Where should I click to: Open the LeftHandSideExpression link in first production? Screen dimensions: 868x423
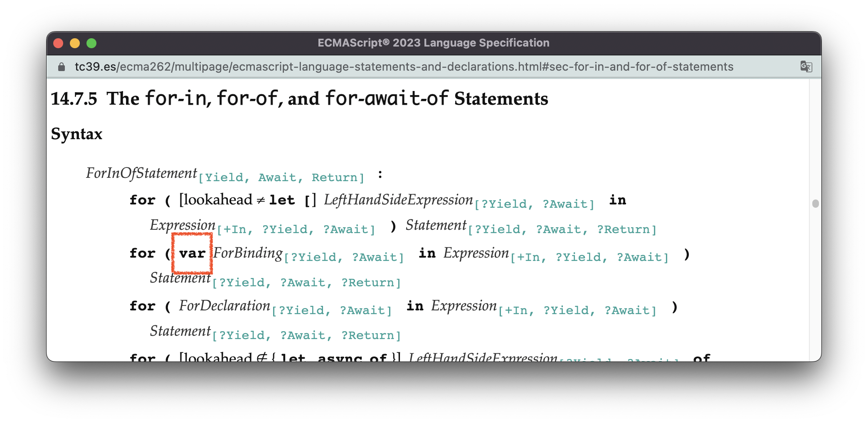click(398, 200)
